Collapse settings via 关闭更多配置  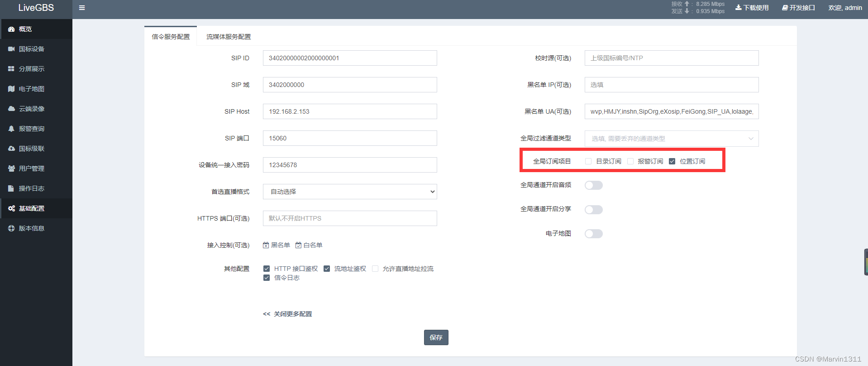[288, 314]
